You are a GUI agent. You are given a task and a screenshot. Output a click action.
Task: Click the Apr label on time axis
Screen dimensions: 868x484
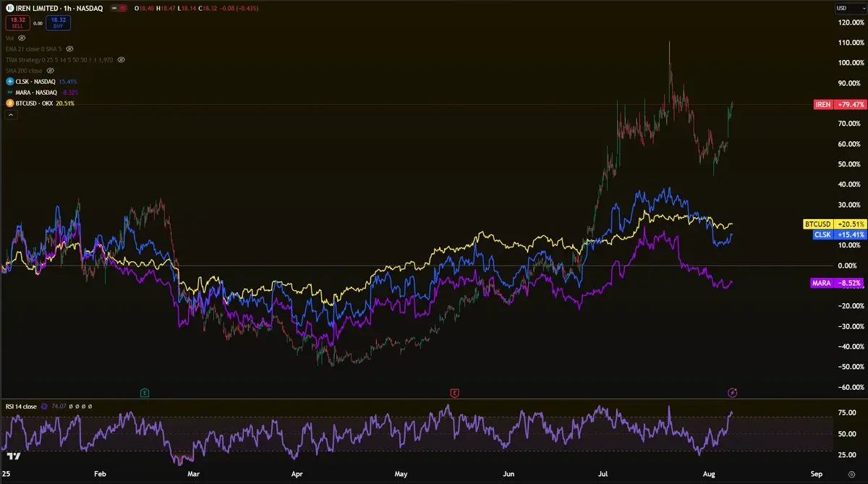click(x=297, y=474)
